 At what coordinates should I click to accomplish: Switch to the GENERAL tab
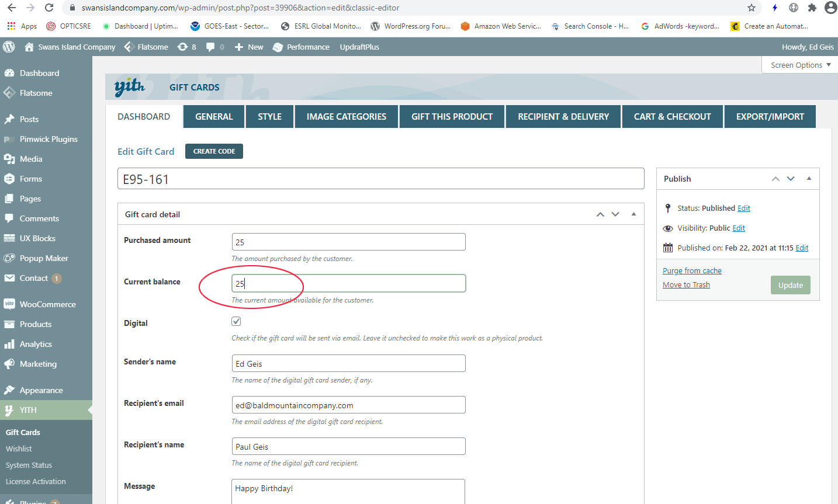coord(214,116)
